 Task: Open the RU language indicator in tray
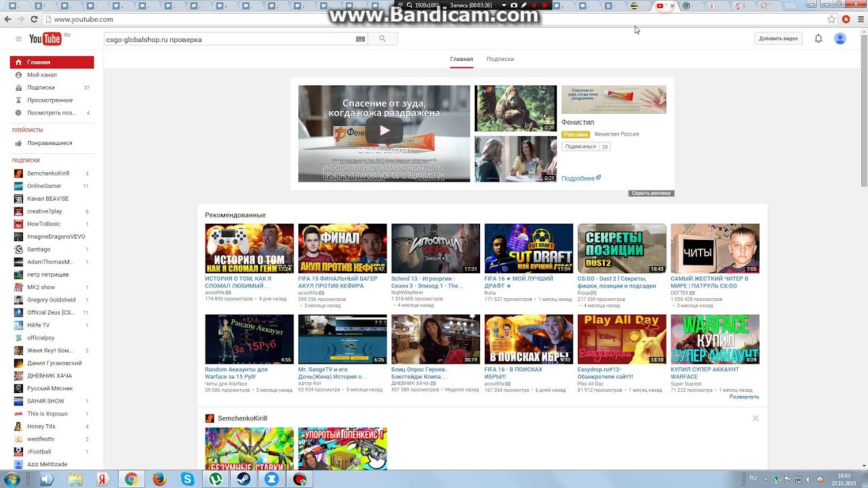coord(753,479)
